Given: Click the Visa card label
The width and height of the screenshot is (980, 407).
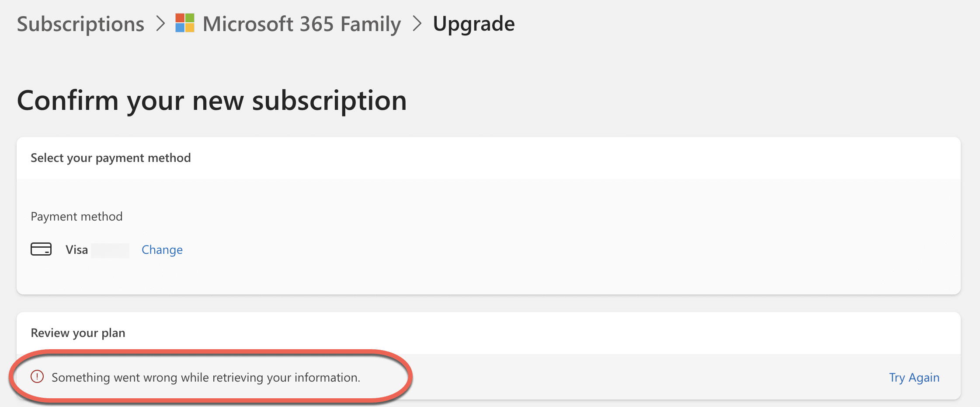Looking at the screenshot, I should coord(77,250).
